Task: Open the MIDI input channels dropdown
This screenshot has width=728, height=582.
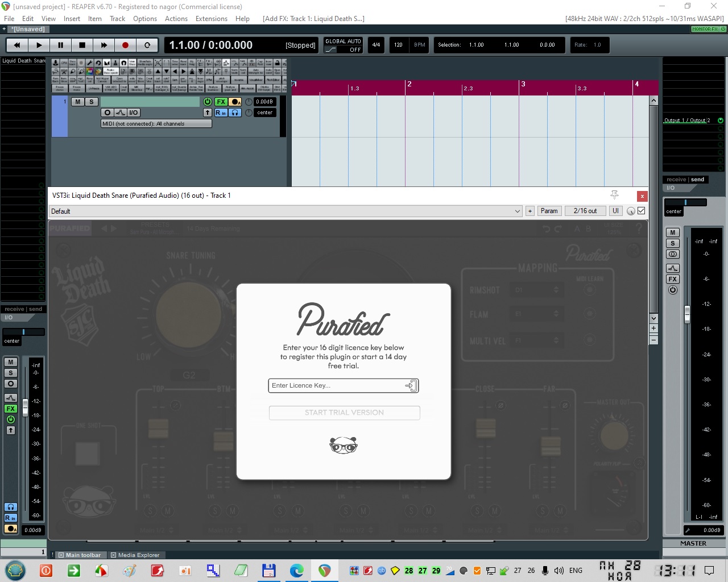Action: pyautogui.click(x=156, y=123)
